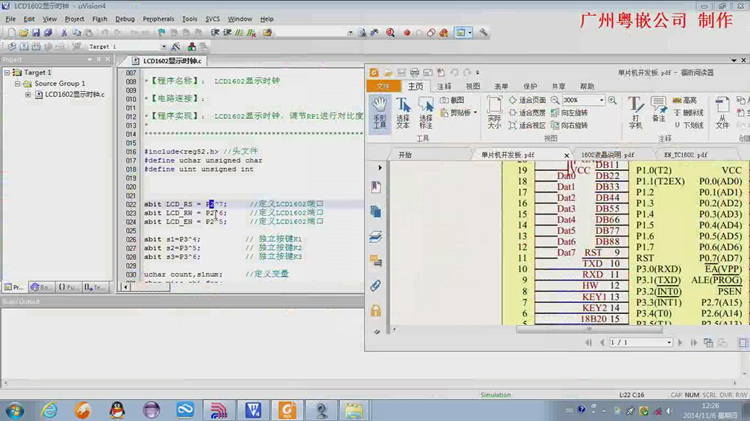Open the Attachments paperclip panel

point(376,286)
